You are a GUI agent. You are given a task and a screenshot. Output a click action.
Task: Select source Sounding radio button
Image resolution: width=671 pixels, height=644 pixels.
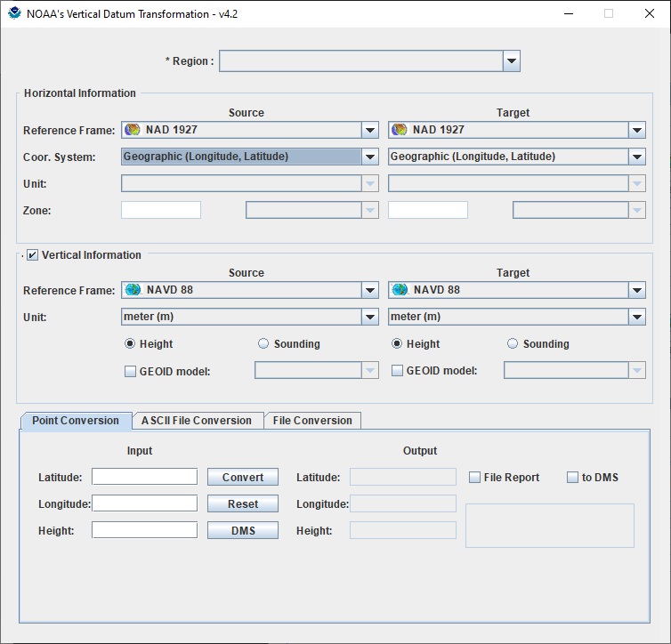(263, 343)
